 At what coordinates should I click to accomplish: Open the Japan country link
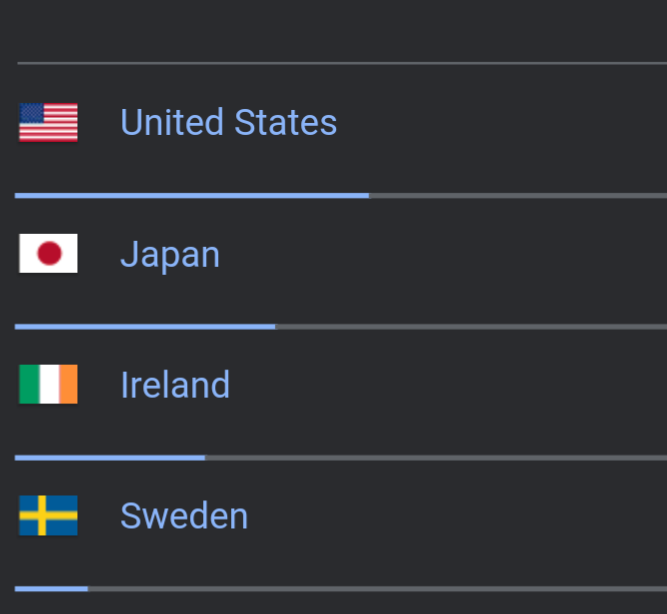pos(170,254)
